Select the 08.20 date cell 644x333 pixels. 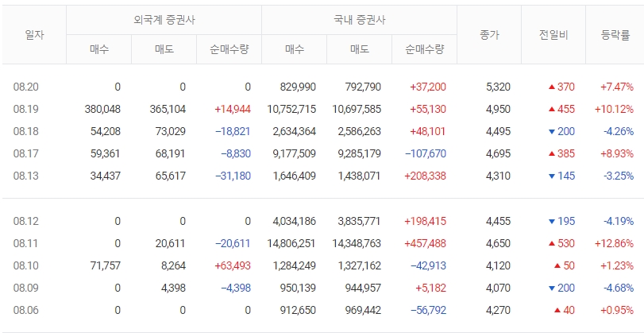26,87
